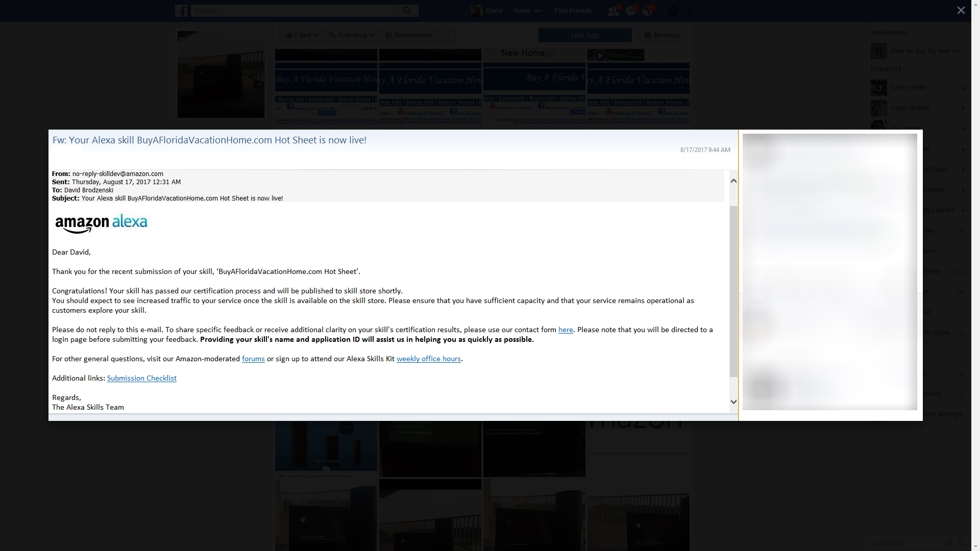Screen dimensions: 980x551
Task: Click the sender address no-reply-skilldev@amazon.com
Action: click(118, 174)
